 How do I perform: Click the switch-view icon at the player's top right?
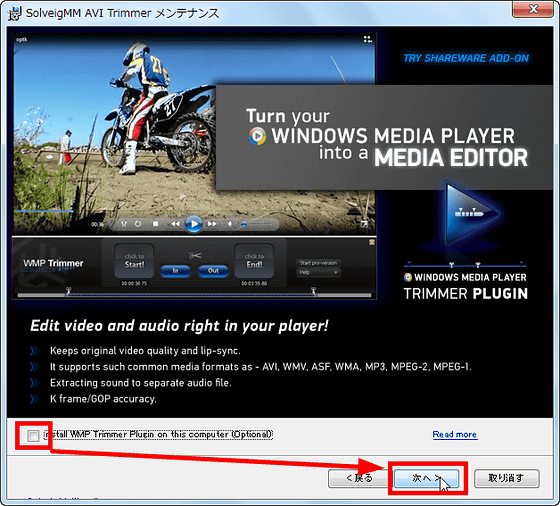point(368,39)
